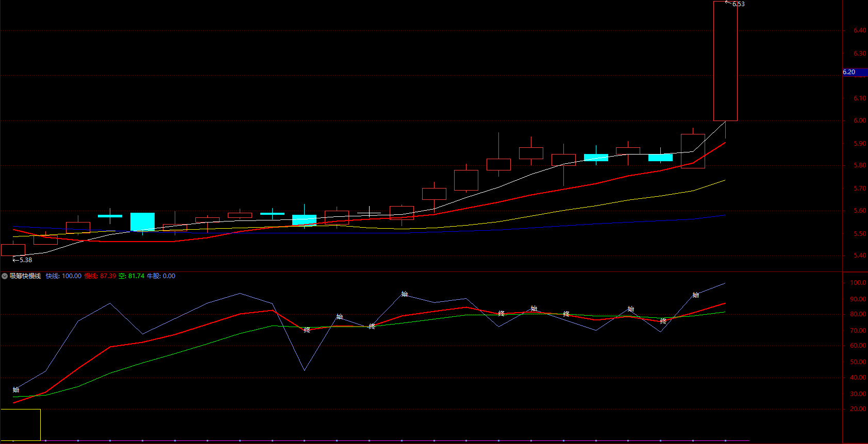This screenshot has height=444, width=868.
Task: Click the 牛股: 0.00 value label
Action: pos(161,276)
